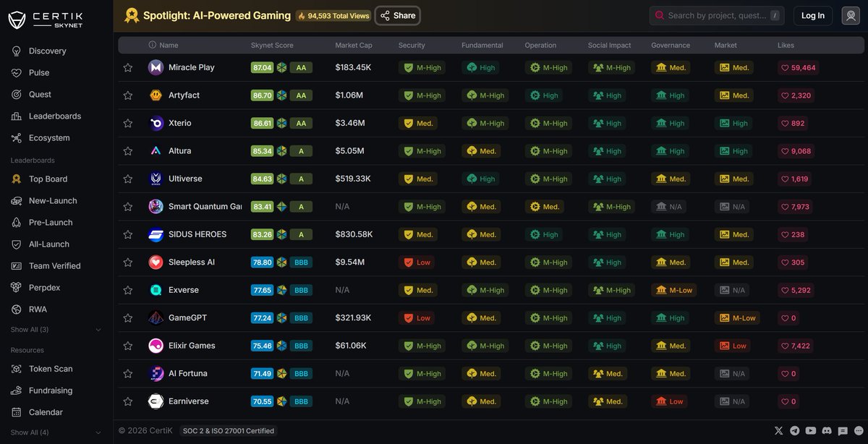Click the Log In button
Viewport: 868px width, 444px height.
[813, 16]
